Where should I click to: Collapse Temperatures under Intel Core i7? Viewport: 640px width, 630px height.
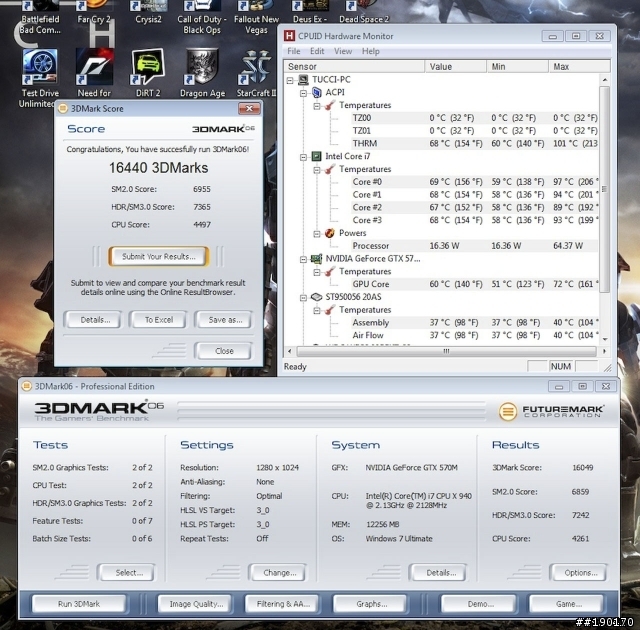(x=317, y=170)
